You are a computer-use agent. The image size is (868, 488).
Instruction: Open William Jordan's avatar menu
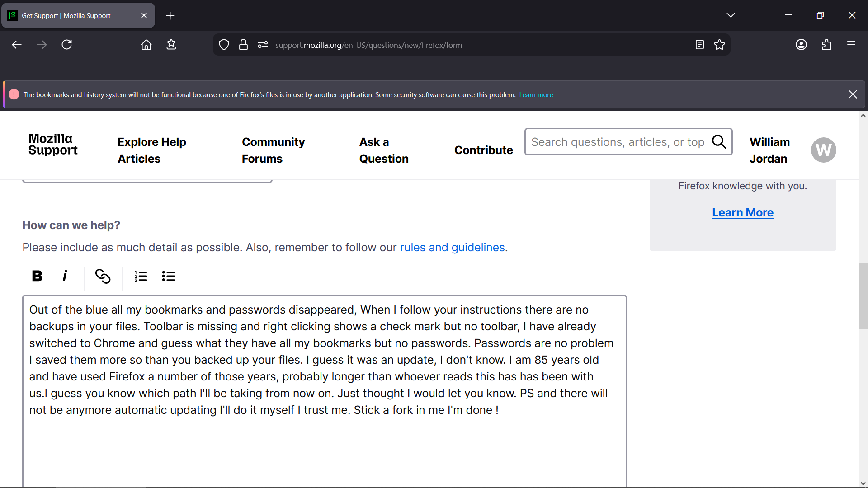pyautogui.click(x=823, y=150)
